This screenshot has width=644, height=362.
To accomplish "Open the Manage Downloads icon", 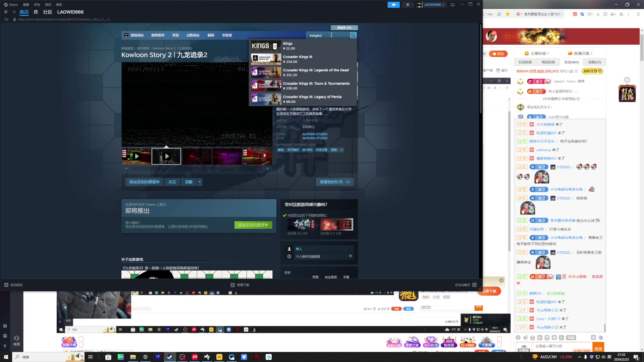I will pos(232,285).
